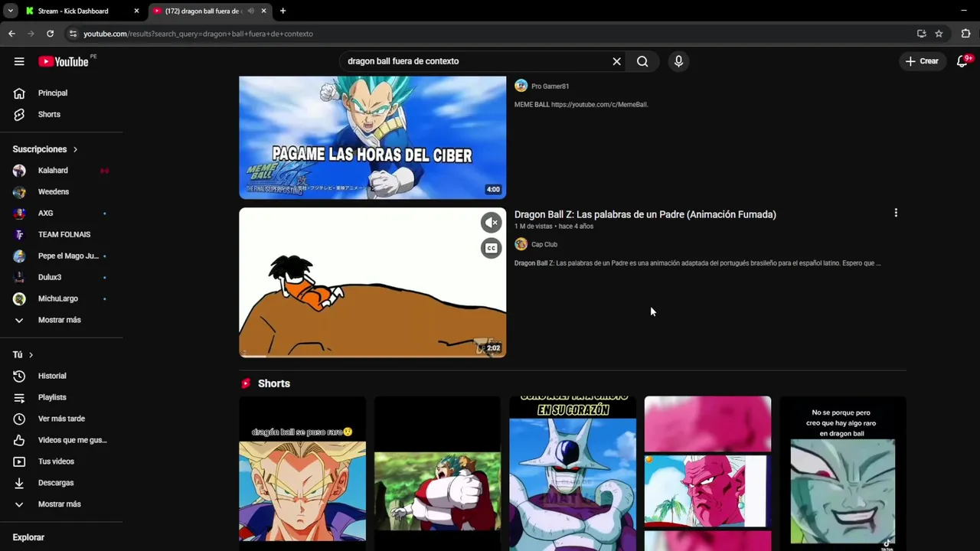The width and height of the screenshot is (980, 551).
Task: Reload the page
Action: tap(50, 34)
